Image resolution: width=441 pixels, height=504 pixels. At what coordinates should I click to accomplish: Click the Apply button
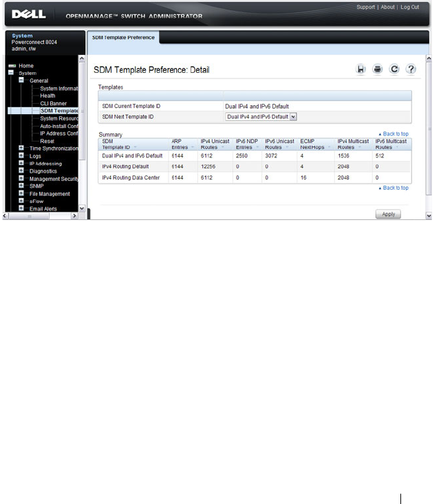point(388,214)
